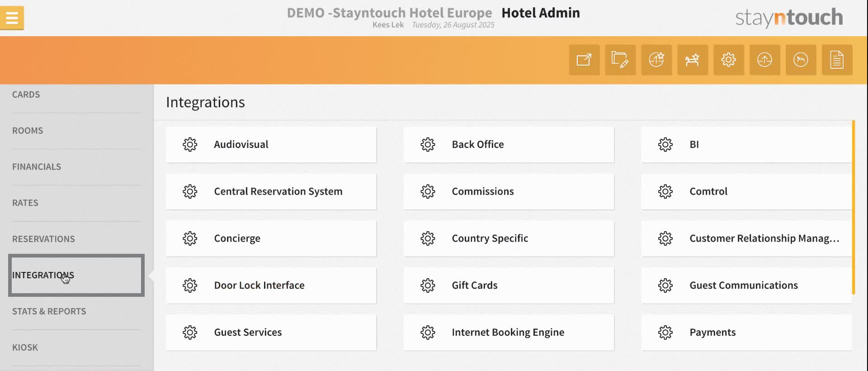Click the gear icon beside Audiovisual

[190, 144]
